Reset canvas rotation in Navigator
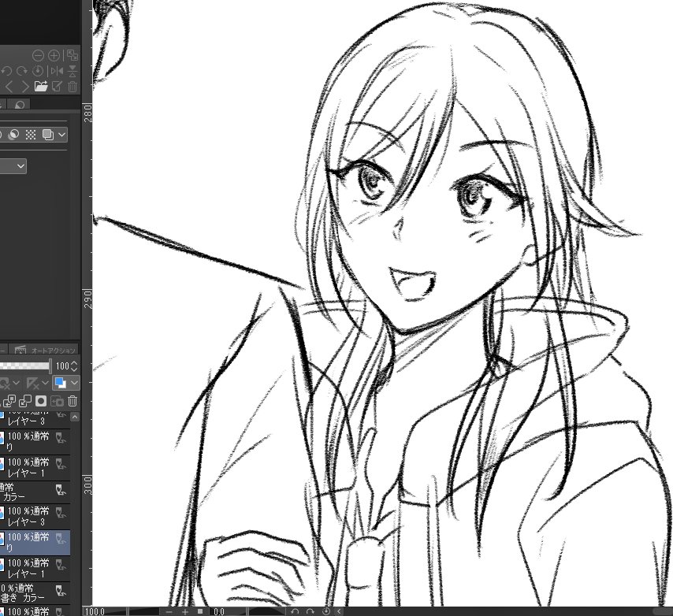Image resolution: width=673 pixels, height=616 pixels. click(x=38, y=71)
